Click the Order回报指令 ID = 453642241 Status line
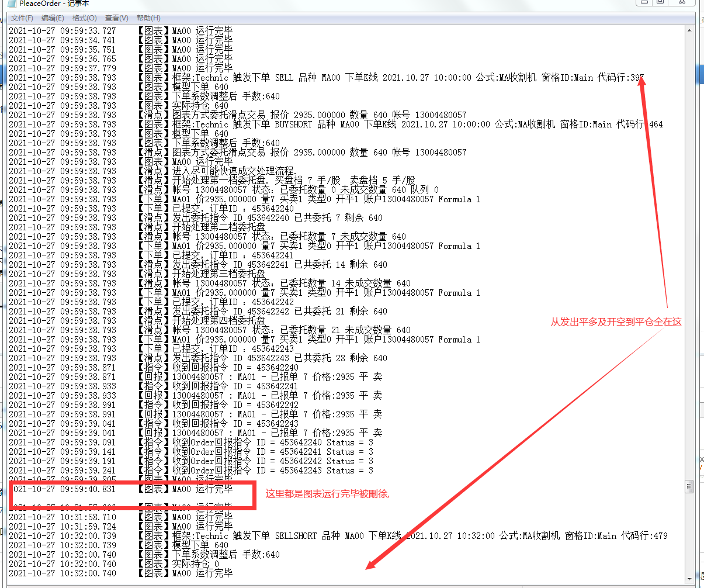This screenshot has height=588, width=704. click(191, 451)
